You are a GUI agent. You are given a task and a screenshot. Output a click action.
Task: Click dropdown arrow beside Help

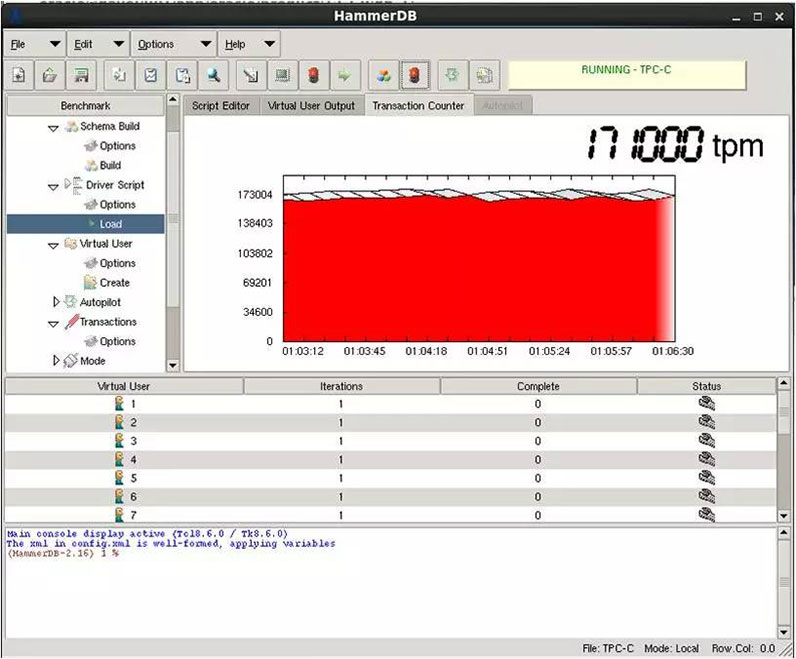tap(270, 44)
